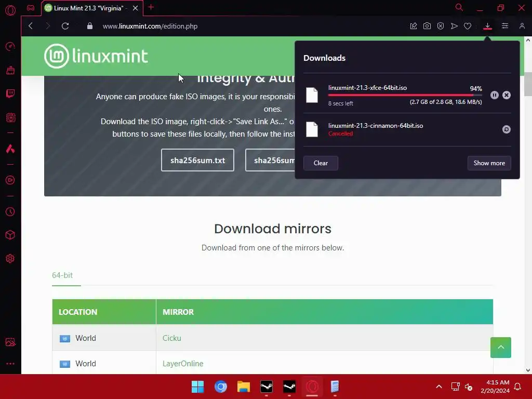Screen dimensions: 532x399
Task: Click the scrollbar down arrow
Action: (528, 370)
